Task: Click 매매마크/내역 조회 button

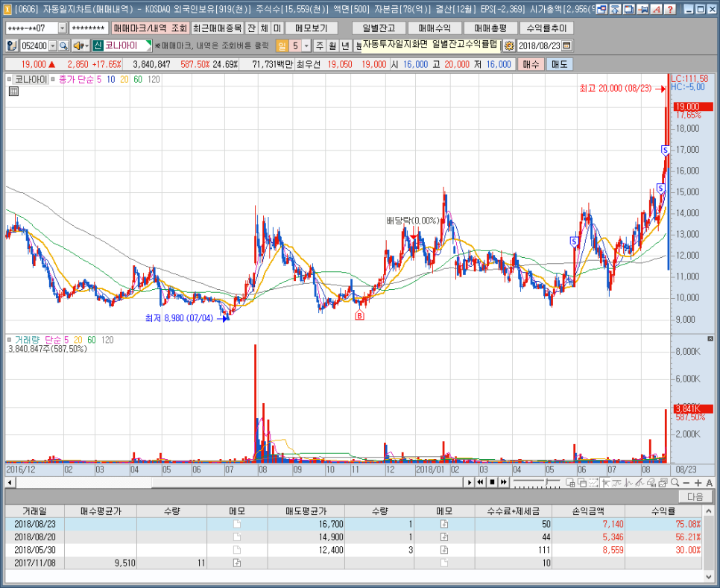Action: pyautogui.click(x=150, y=28)
